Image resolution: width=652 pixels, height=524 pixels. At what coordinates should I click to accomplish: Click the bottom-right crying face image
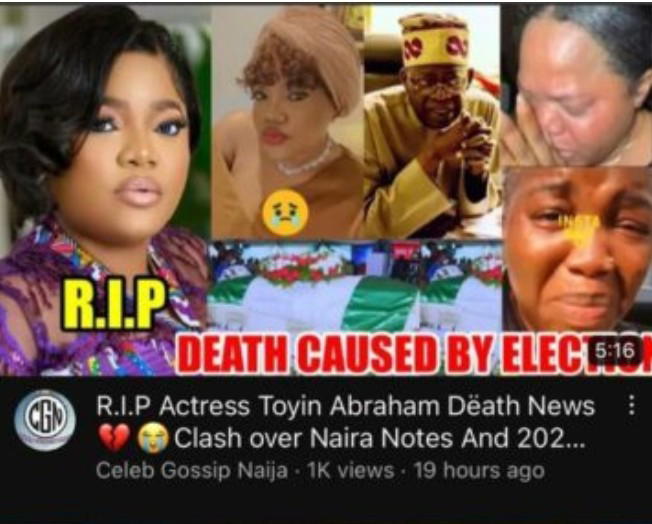tap(577, 250)
